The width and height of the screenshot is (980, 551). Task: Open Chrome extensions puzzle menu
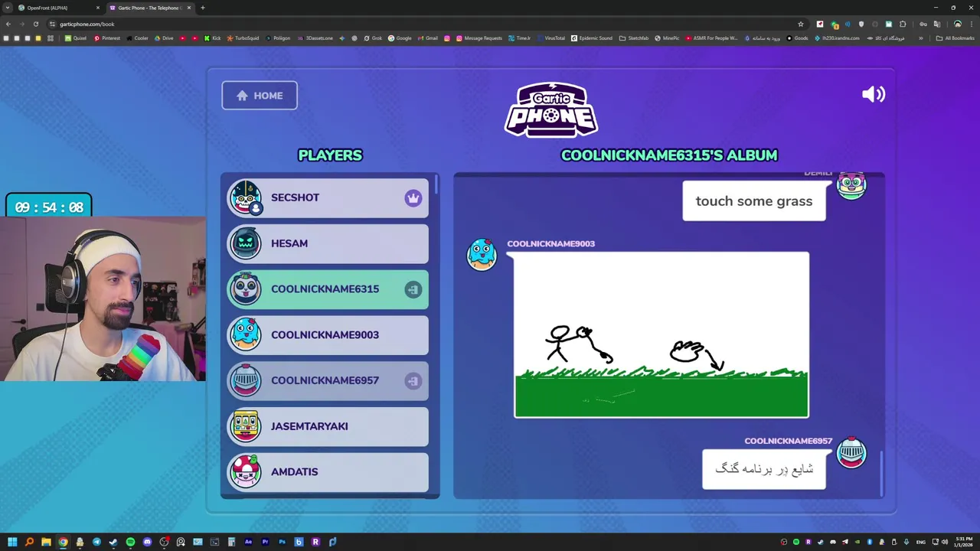[x=903, y=24]
